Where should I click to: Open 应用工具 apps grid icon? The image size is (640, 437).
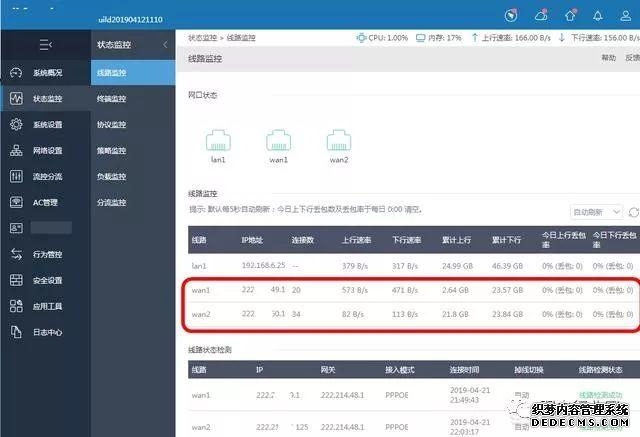[16, 306]
